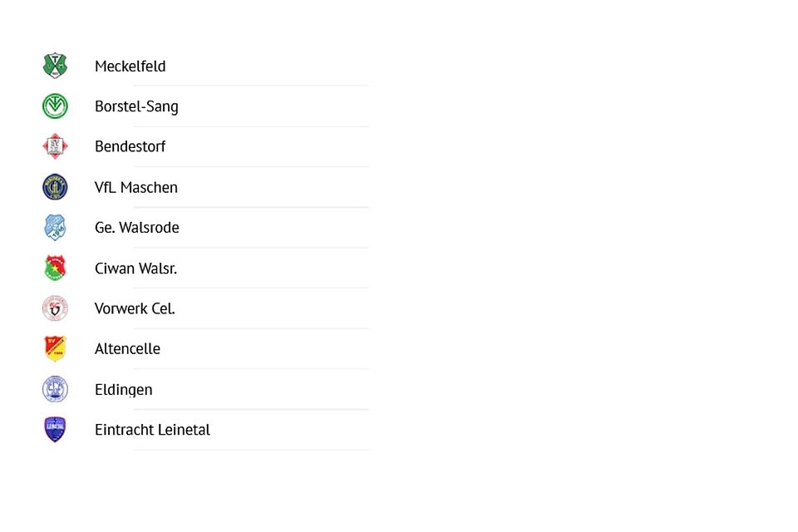The width and height of the screenshot is (798, 532).
Task: Click the Vorwerk Cel. club emblem
Action: click(x=55, y=308)
